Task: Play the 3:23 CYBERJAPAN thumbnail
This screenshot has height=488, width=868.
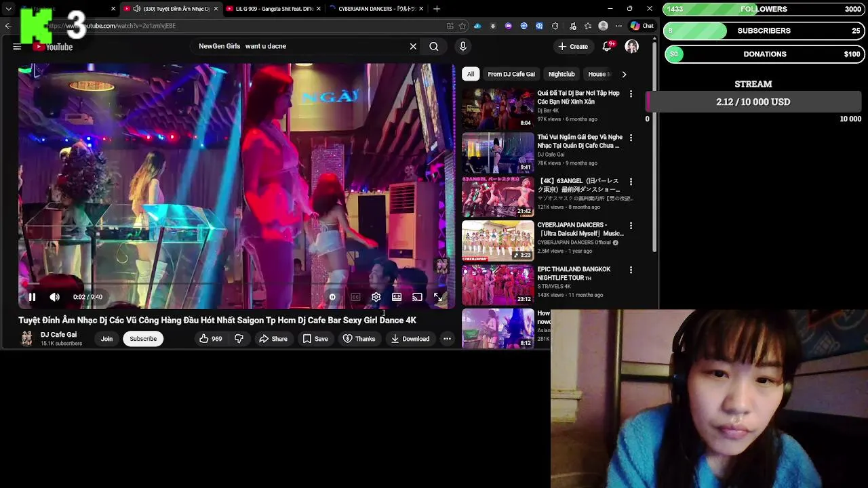Action: pyautogui.click(x=498, y=241)
